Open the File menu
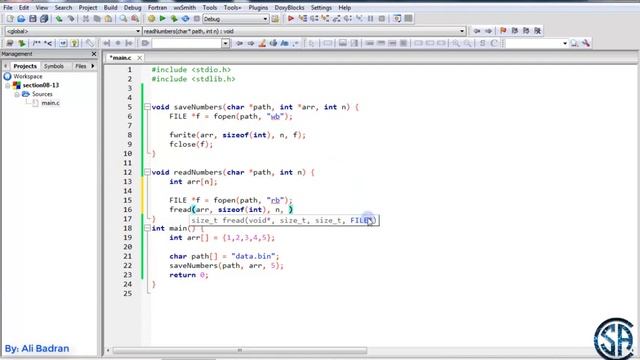The width and height of the screenshot is (640, 360). (x=8, y=7)
